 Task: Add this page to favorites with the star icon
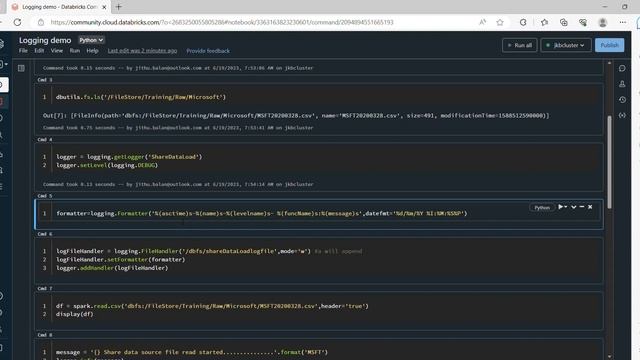500,22
